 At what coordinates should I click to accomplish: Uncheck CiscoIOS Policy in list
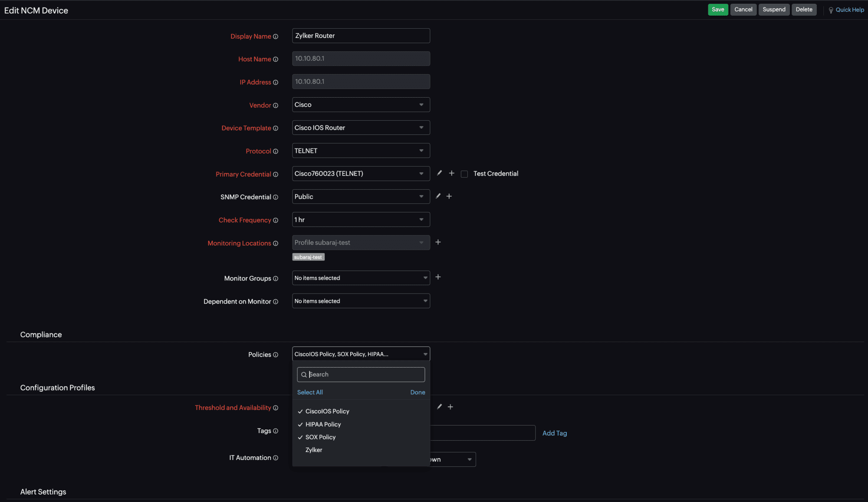click(x=327, y=411)
